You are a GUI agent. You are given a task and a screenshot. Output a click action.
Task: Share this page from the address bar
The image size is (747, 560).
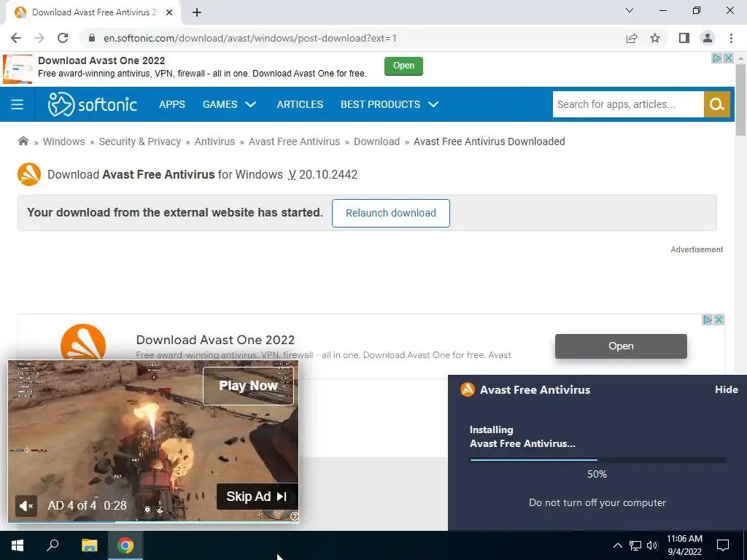click(x=632, y=38)
